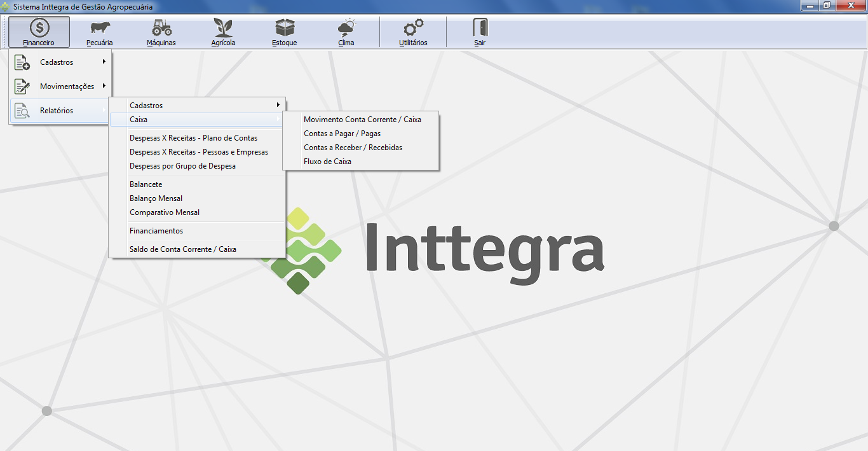Screen dimensions: 868x451
Task: Open the Agrícola plant icon
Action: (223, 27)
